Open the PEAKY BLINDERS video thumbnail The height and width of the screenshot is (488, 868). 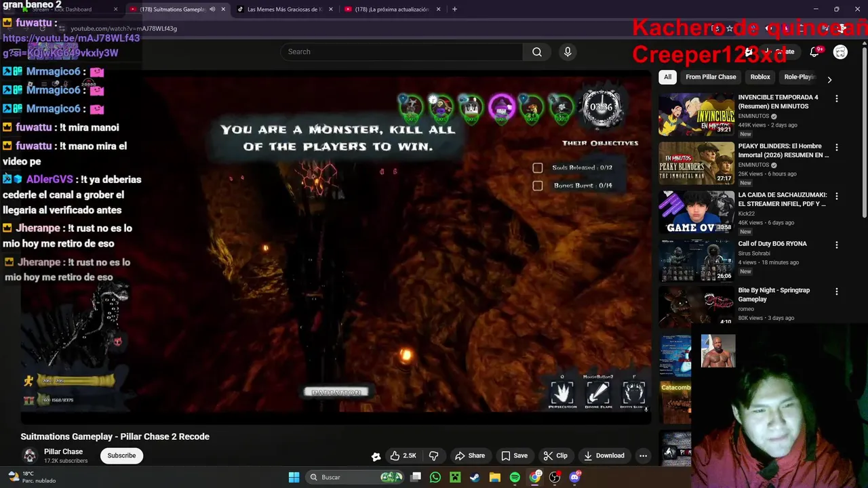[696, 163]
